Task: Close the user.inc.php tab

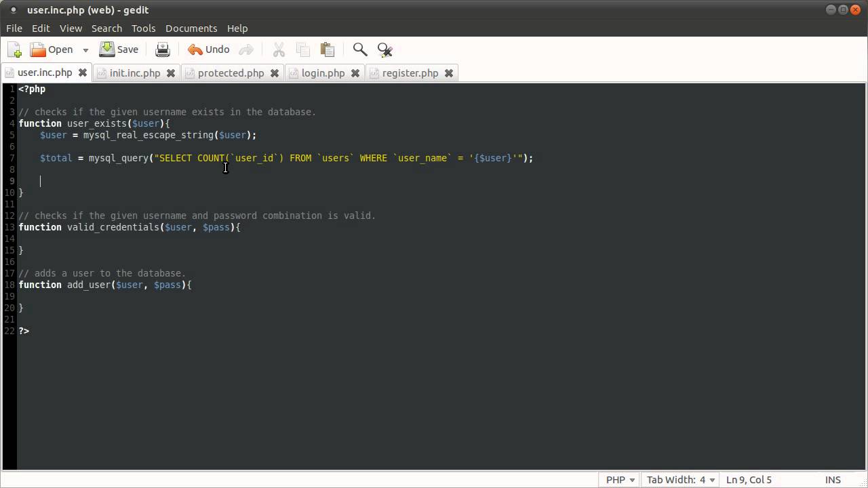Action: (83, 73)
